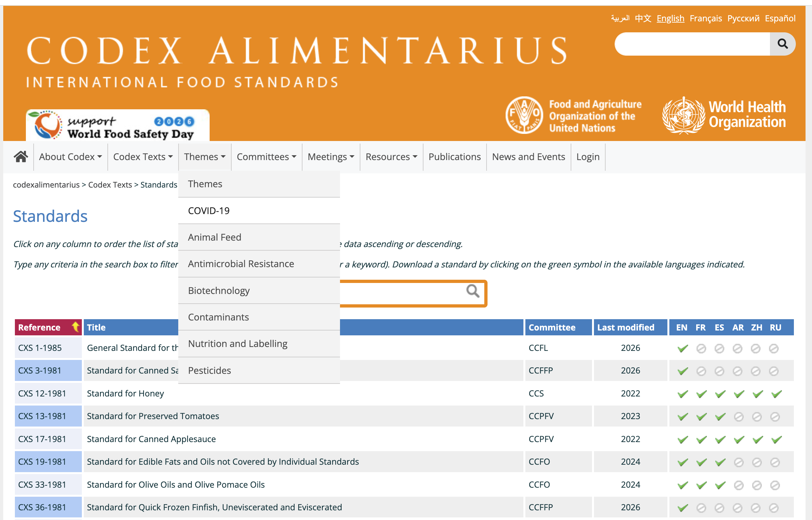The image size is (812, 520).
Task: Sort table by Last modified column
Action: [630, 327]
